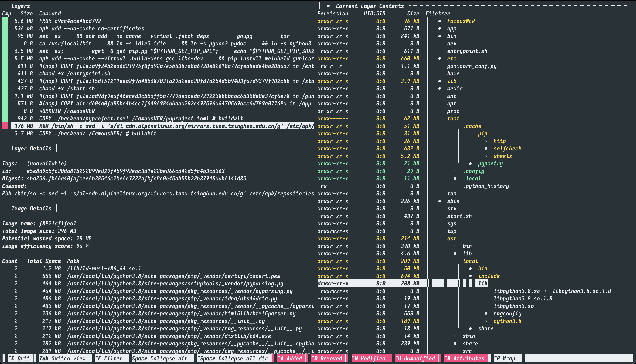Toggle the Unmodified files filter

click(x=415, y=358)
